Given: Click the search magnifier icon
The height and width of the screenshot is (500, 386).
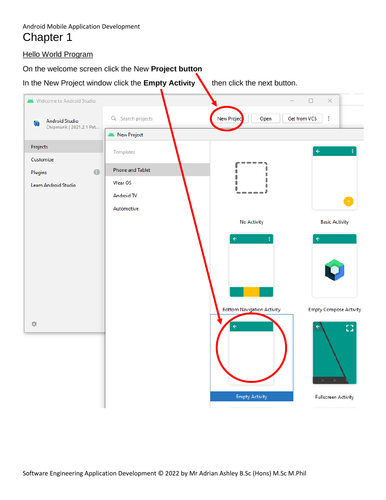Looking at the screenshot, I should (114, 118).
